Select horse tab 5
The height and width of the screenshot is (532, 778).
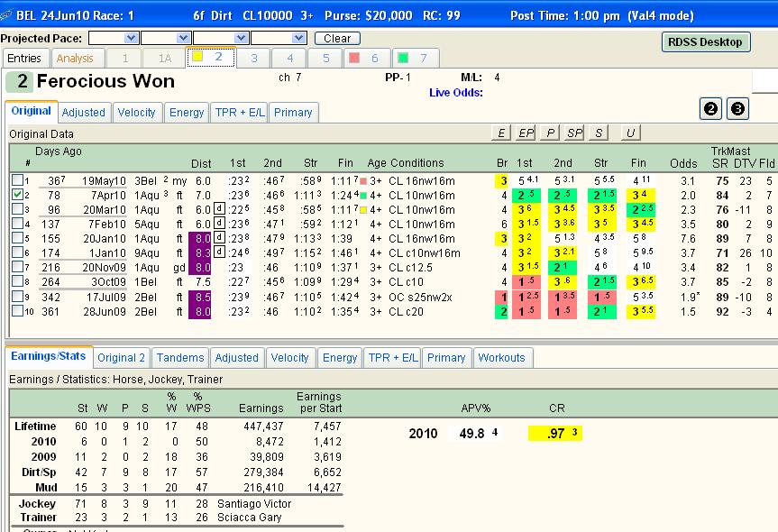pyautogui.click(x=325, y=58)
